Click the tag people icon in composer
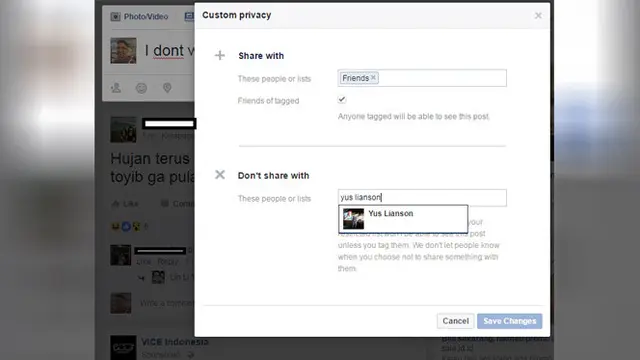640x360 pixels. click(x=116, y=88)
